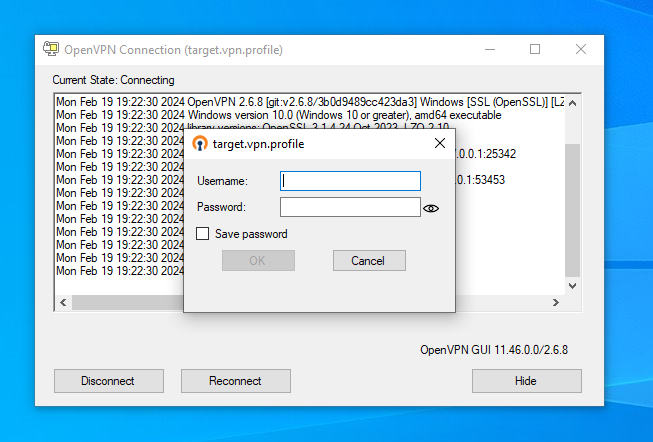Click the log scroll down arrow
The width and height of the screenshot is (653, 442).
tap(573, 286)
